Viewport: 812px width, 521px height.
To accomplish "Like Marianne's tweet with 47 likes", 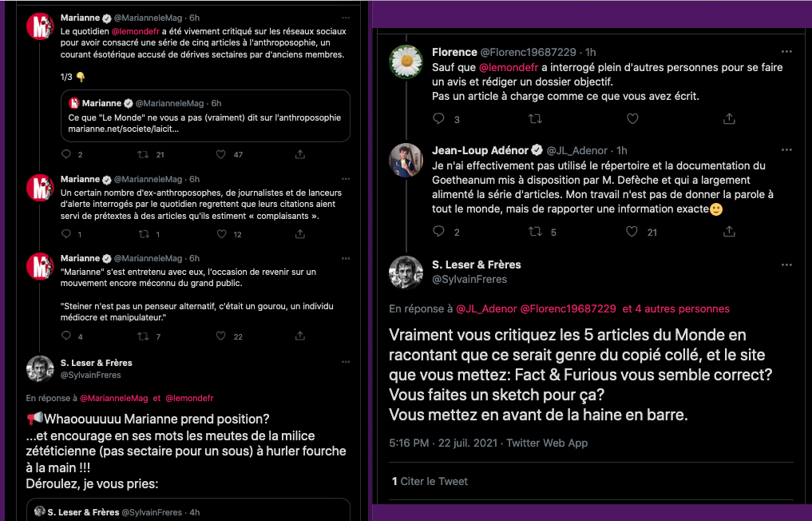I will (221, 154).
